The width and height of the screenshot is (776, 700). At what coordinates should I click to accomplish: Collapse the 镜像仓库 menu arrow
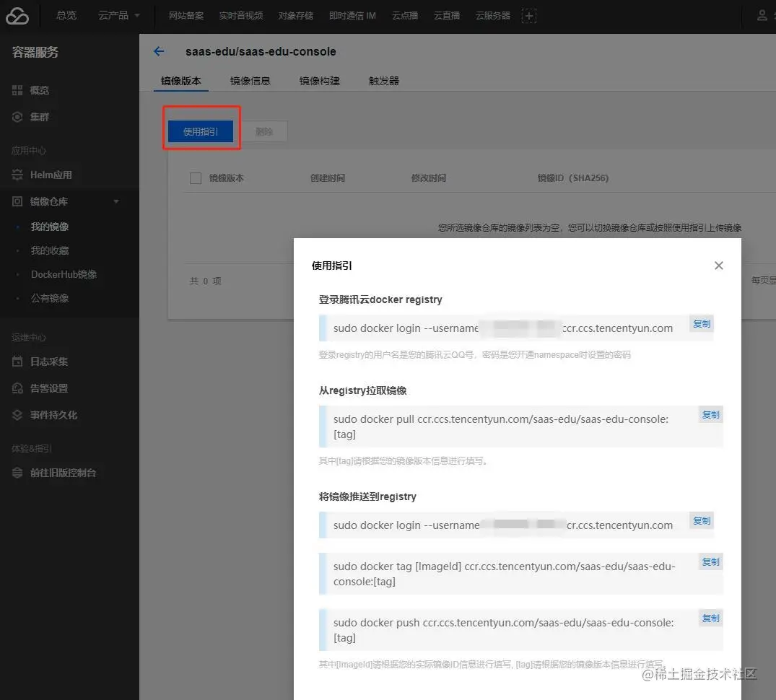[x=116, y=201]
